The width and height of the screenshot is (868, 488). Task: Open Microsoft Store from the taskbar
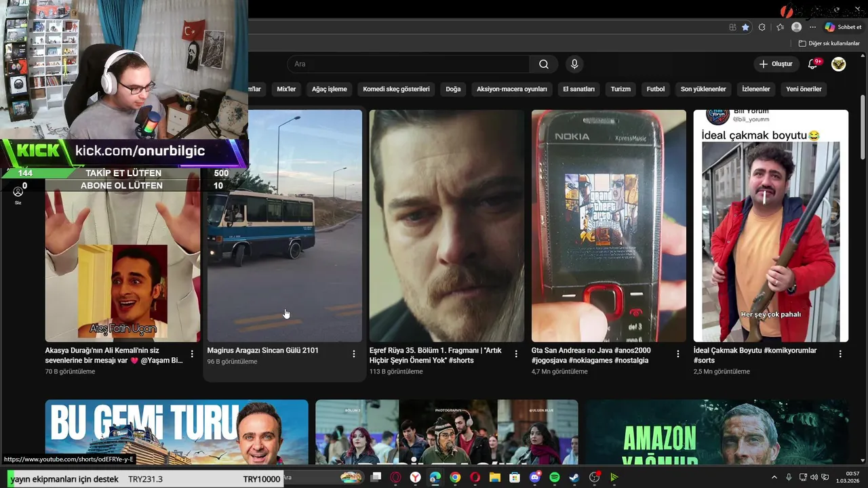(515, 477)
